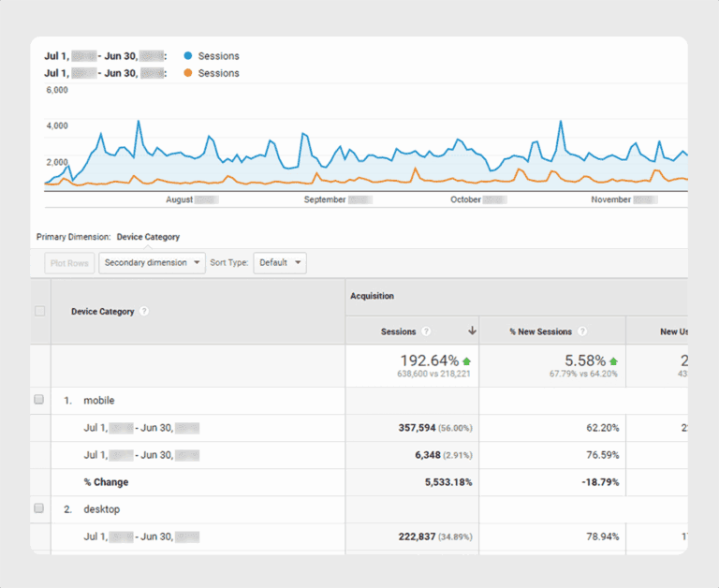719x588 pixels.
Task: Click the Acquisition column group header
Action: pos(372,296)
